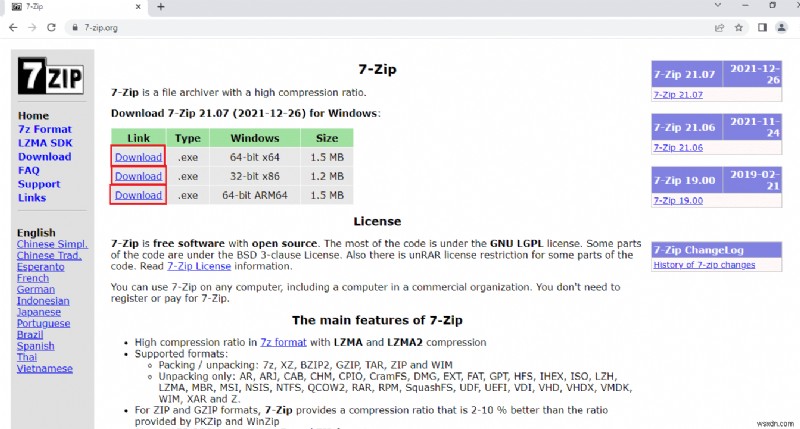800x429 pixels.
Task: Switch language to Chinese Simpl.
Action: point(52,244)
